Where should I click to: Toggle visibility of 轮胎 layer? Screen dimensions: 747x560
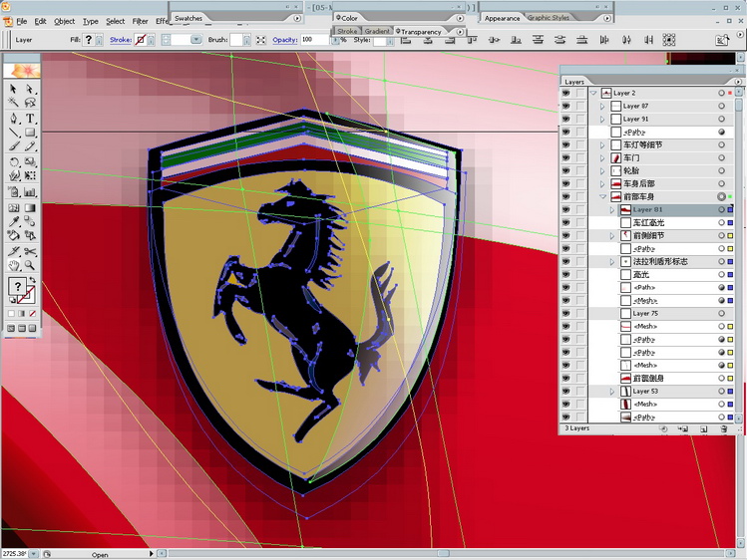[565, 170]
